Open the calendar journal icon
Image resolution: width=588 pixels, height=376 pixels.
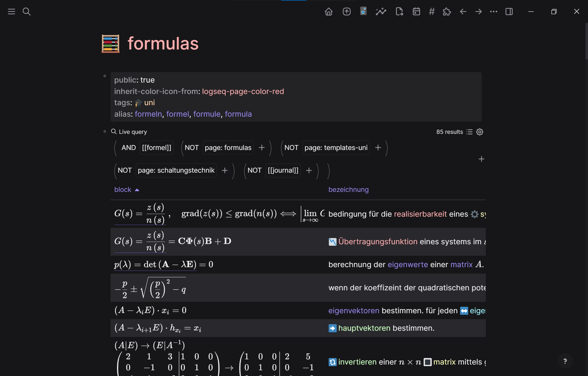[x=416, y=11]
